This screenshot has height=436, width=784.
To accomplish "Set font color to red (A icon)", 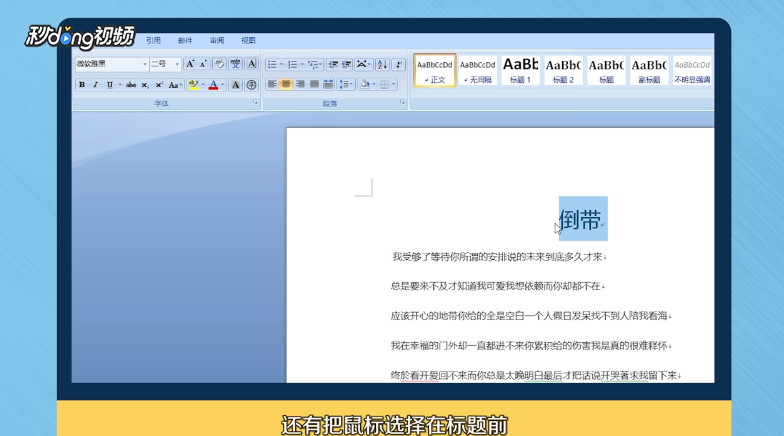I will pos(214,85).
